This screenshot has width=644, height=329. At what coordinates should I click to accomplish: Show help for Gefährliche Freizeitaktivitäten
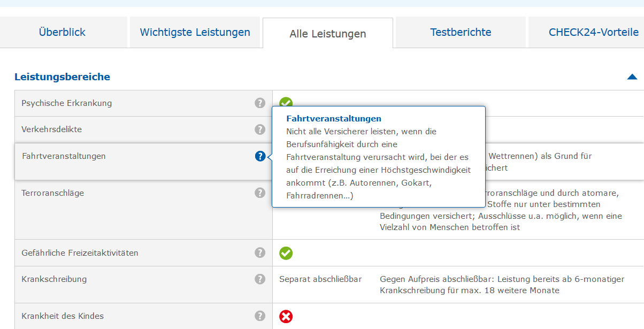(x=260, y=253)
